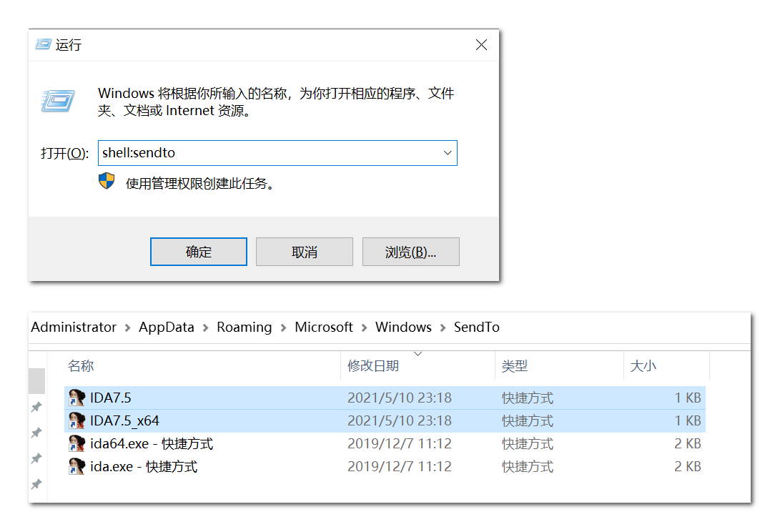Click date 2019/12/7 11:12 of ida64.exe
This screenshot has height=532, width=780.
click(400, 443)
